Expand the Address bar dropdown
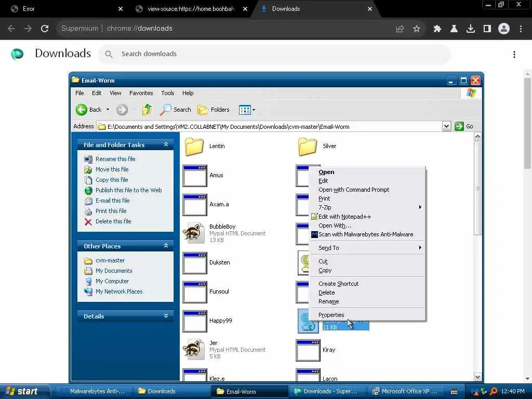 pyautogui.click(x=446, y=126)
